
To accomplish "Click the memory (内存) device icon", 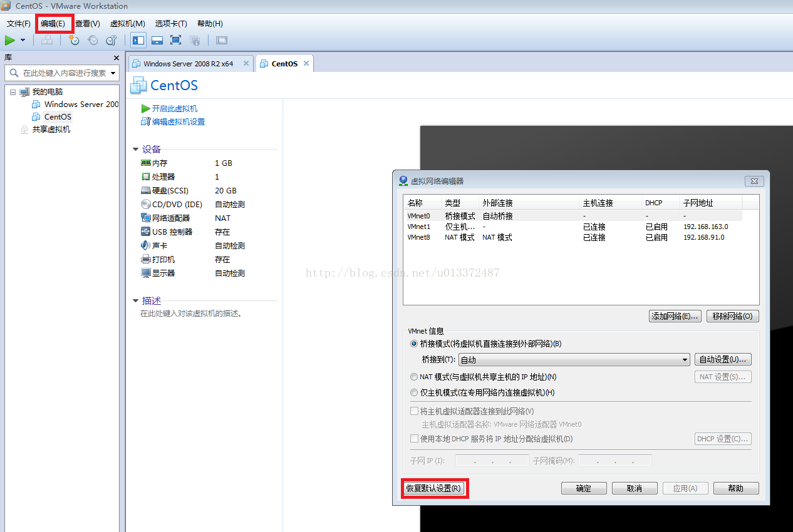I will 146,163.
